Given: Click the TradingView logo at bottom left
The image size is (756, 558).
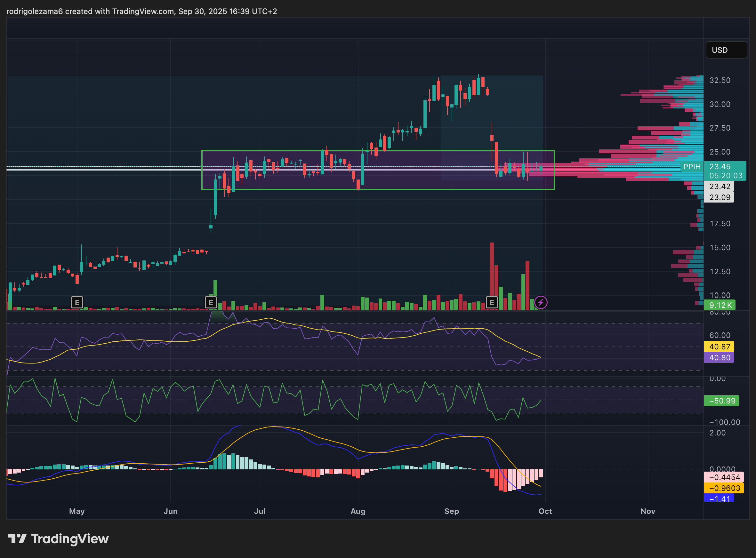Looking at the screenshot, I should point(58,539).
